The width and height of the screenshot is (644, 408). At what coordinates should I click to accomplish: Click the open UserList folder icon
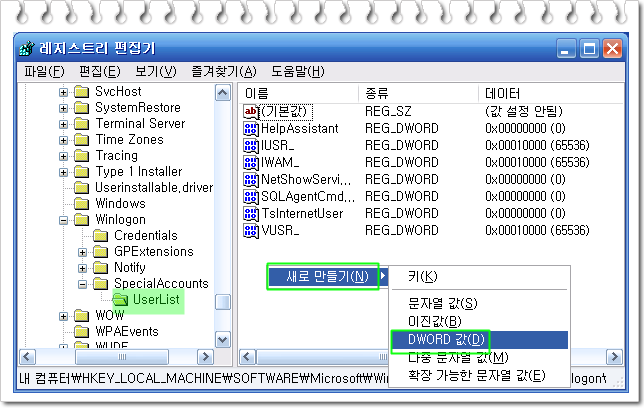[x=120, y=300]
